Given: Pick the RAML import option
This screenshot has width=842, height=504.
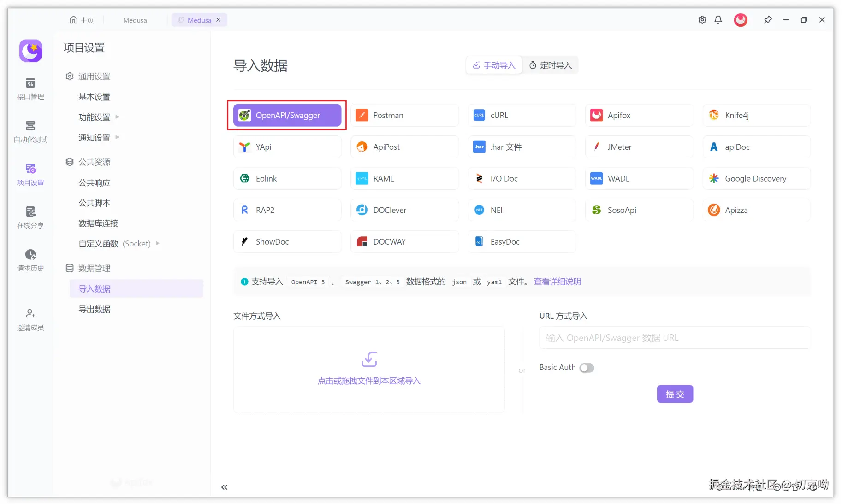Looking at the screenshot, I should [x=404, y=178].
